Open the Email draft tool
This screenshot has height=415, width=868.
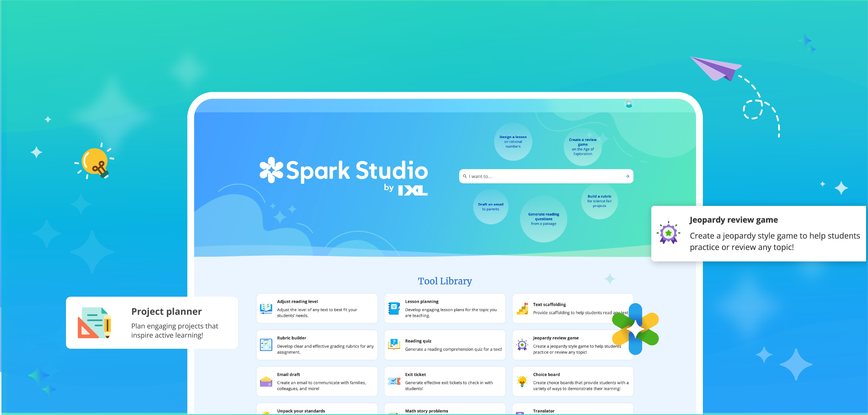[317, 381]
